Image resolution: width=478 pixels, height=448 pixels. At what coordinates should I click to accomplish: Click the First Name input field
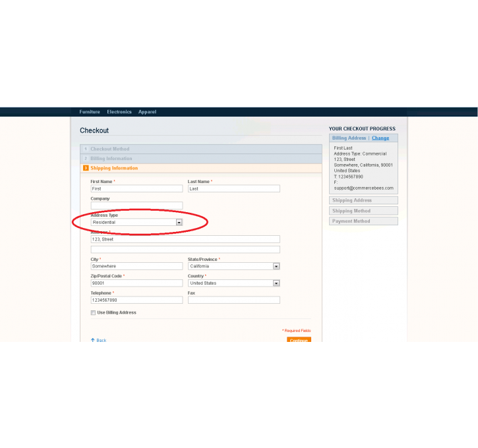[x=136, y=189]
